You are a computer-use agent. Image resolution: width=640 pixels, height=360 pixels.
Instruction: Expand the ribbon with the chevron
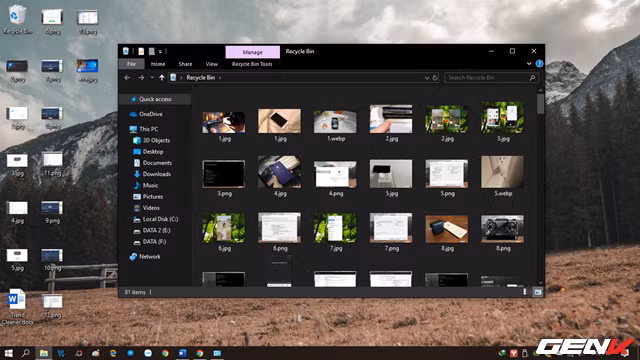(x=529, y=64)
